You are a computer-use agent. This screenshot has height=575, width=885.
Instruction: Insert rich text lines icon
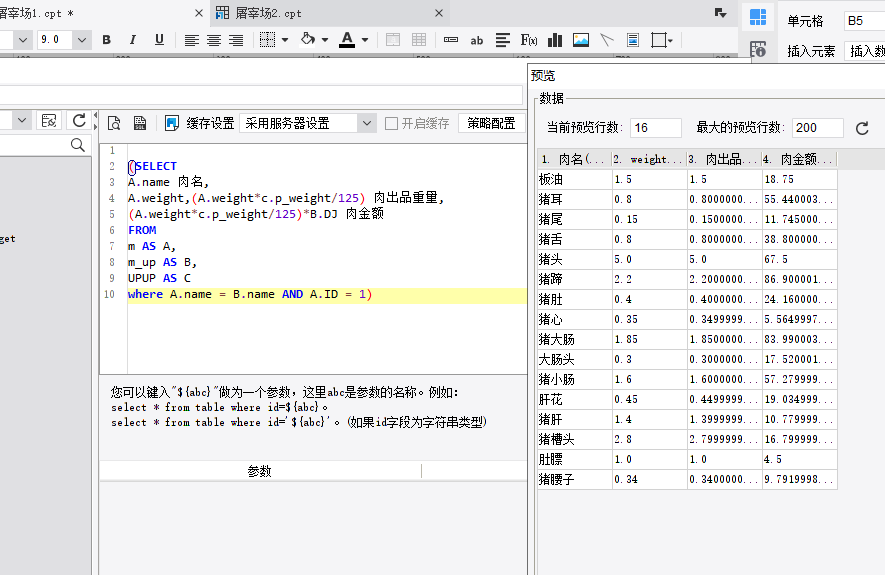pos(503,40)
